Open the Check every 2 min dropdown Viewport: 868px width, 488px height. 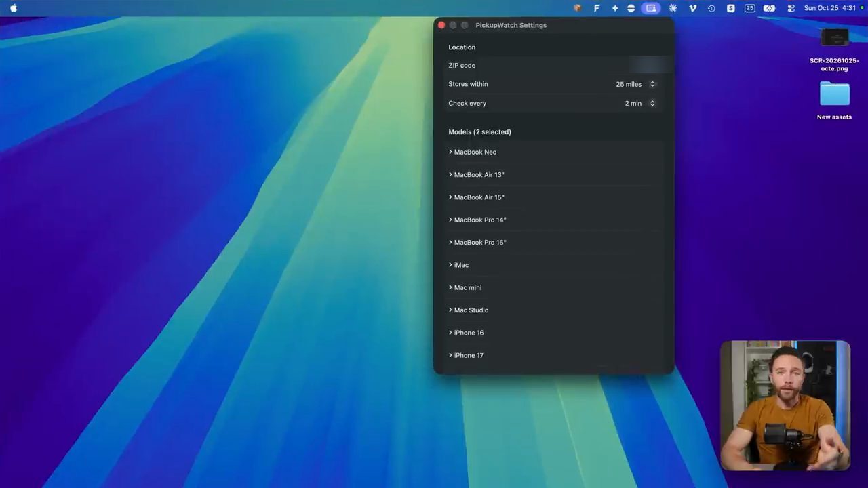(x=639, y=103)
